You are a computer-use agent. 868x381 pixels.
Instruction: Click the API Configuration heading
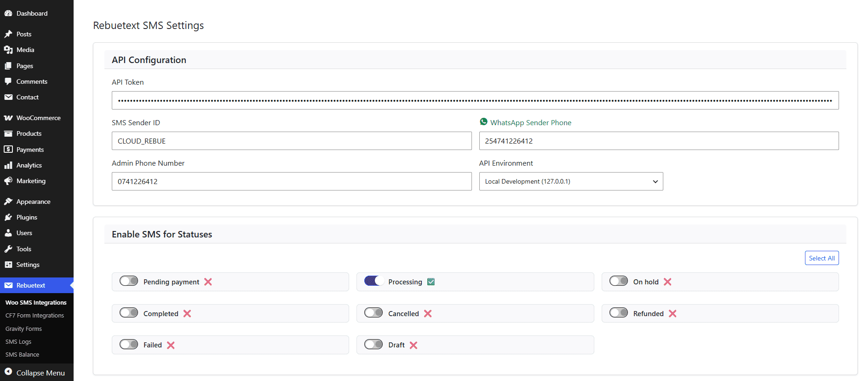click(x=149, y=60)
